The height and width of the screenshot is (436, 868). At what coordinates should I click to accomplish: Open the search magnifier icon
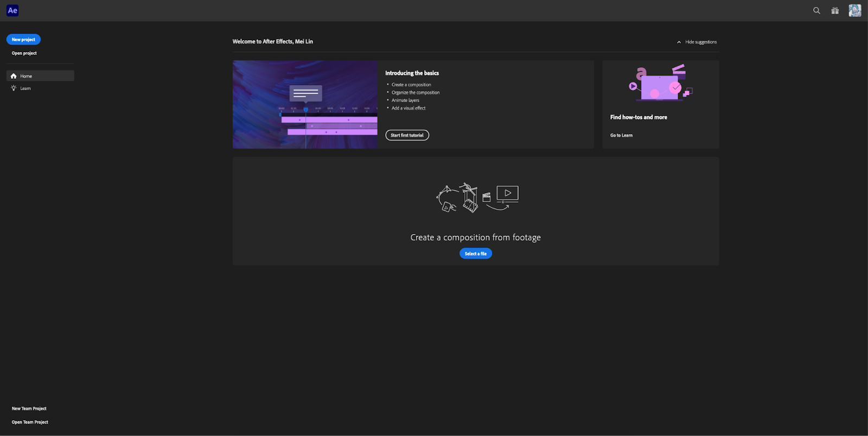816,10
